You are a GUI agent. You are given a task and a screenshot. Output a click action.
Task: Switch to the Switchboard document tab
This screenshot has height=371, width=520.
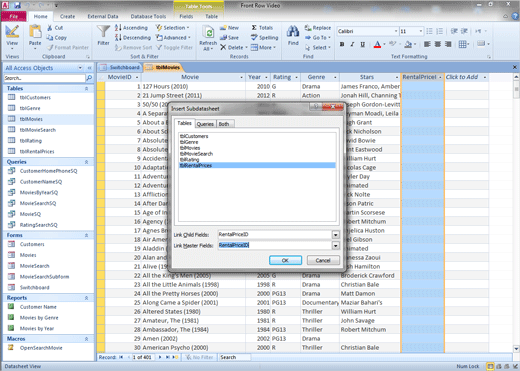120,67
